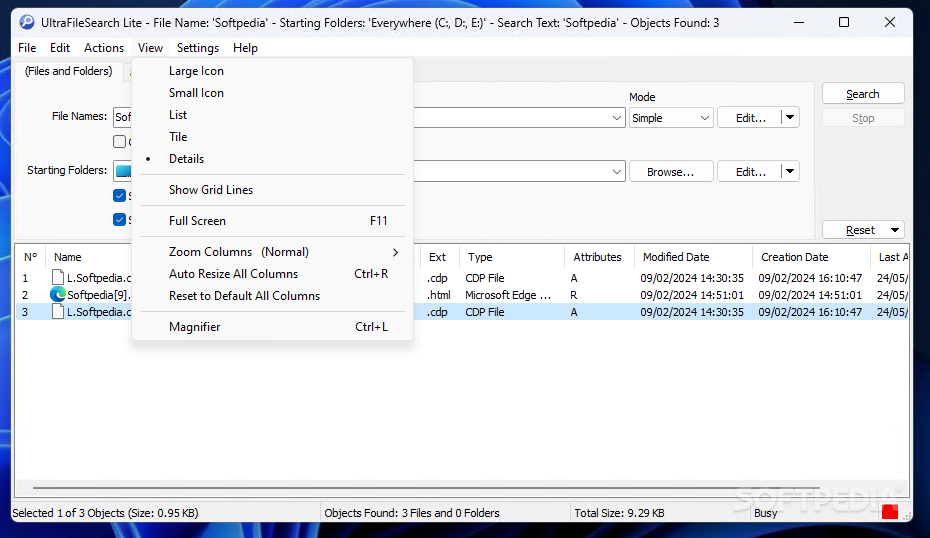The height and width of the screenshot is (538, 930).
Task: Click the Edge icon of Softpedia[9] row
Action: tap(58, 294)
